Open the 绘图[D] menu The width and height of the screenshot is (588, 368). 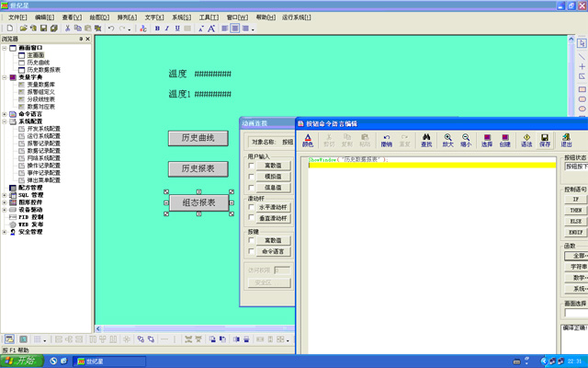click(99, 17)
